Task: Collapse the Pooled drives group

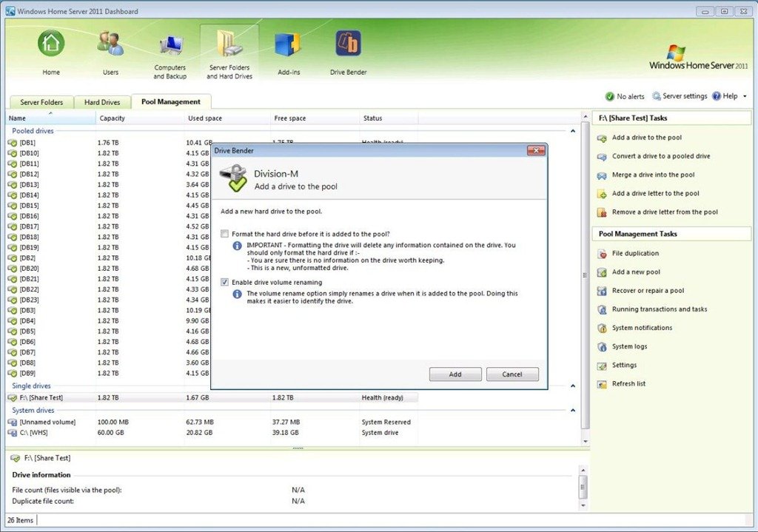Action: click(x=573, y=131)
